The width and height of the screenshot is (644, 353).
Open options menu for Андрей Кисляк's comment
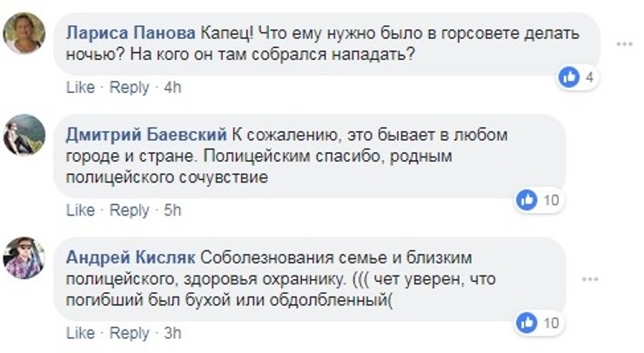[x=591, y=279]
